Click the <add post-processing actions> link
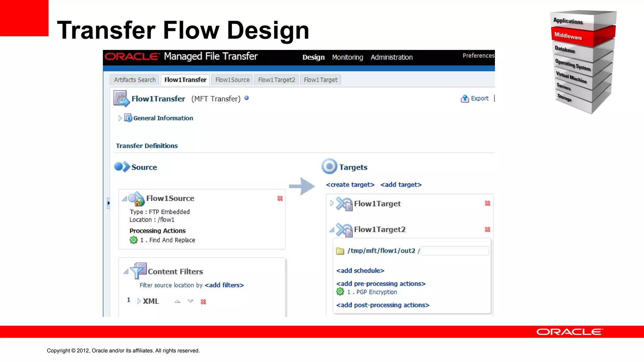 (x=383, y=305)
